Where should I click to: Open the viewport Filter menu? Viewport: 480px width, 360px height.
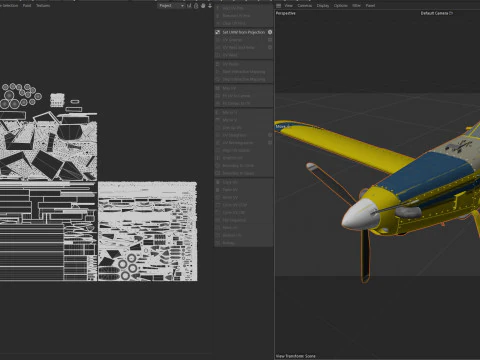coord(357,6)
